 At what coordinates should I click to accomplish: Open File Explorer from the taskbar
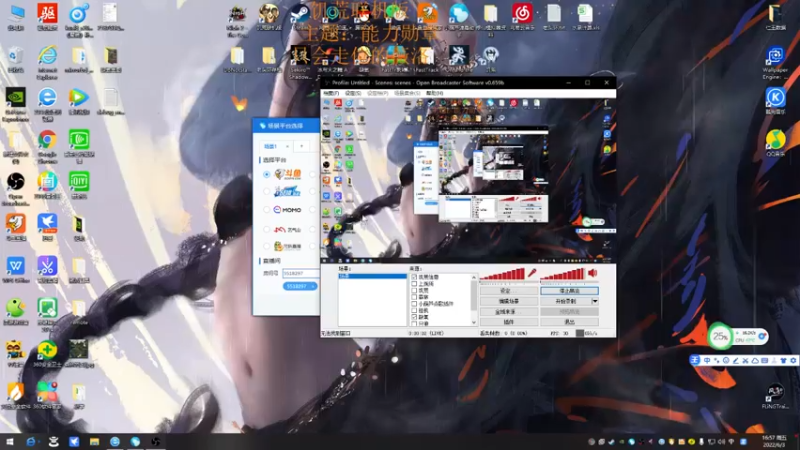pos(94,441)
